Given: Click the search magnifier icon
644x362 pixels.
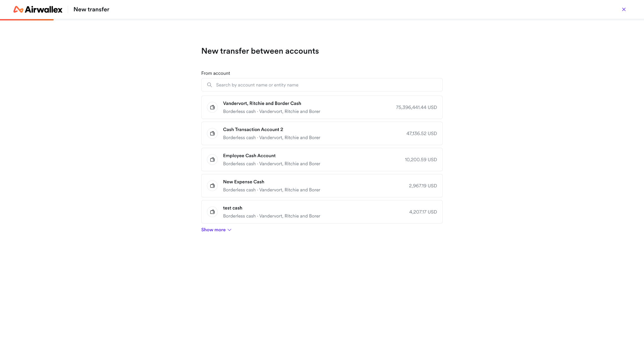Looking at the screenshot, I should coord(209,85).
